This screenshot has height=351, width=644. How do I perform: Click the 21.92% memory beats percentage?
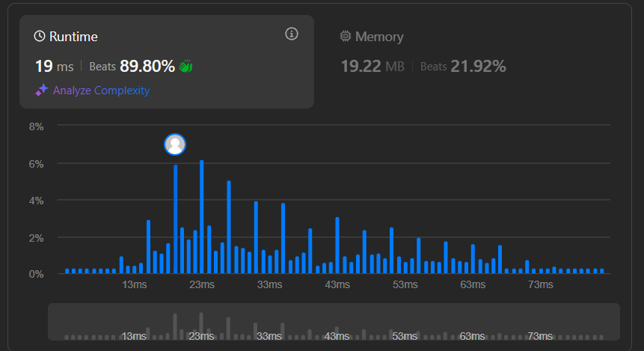point(478,66)
